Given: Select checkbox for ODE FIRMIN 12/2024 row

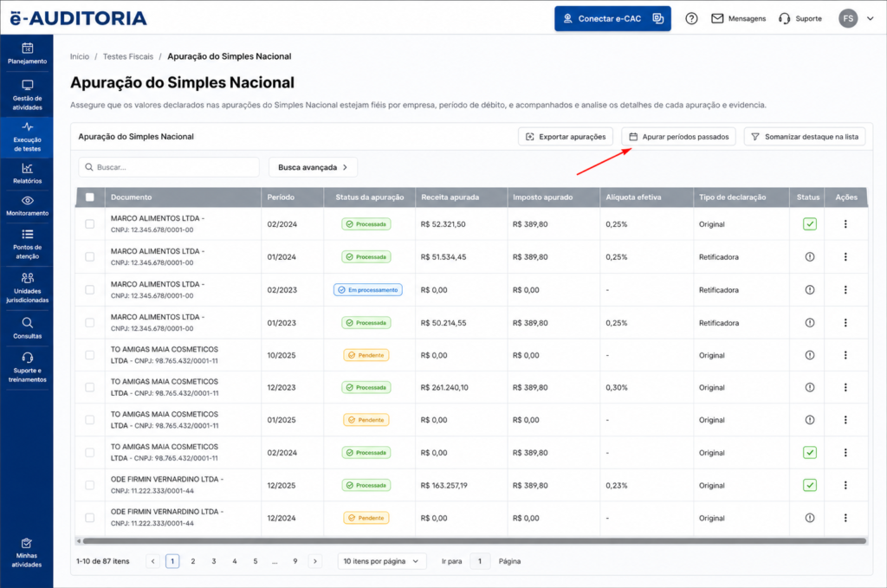Looking at the screenshot, I should pos(90,518).
